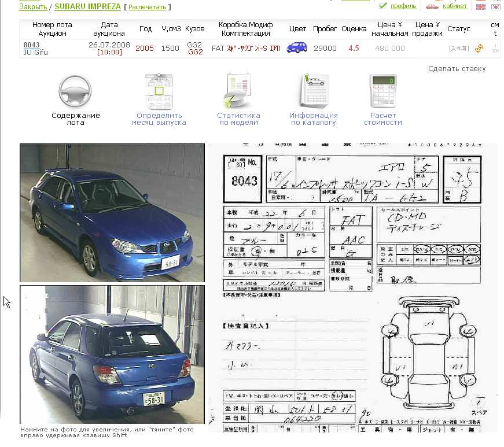Image resolution: width=504 pixels, height=447 pixels.
Task: Click the grade value 4.5
Action: click(x=354, y=48)
